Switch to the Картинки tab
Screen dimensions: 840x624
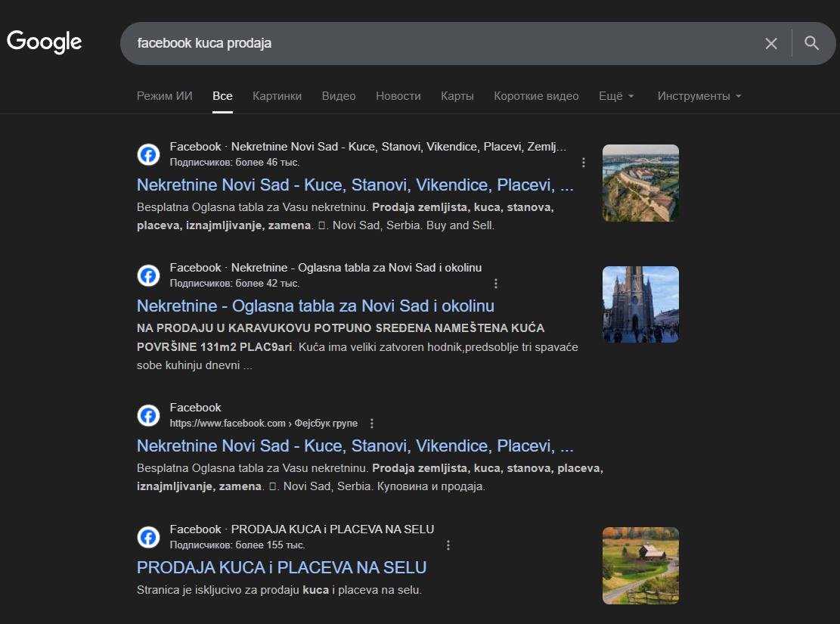277,96
